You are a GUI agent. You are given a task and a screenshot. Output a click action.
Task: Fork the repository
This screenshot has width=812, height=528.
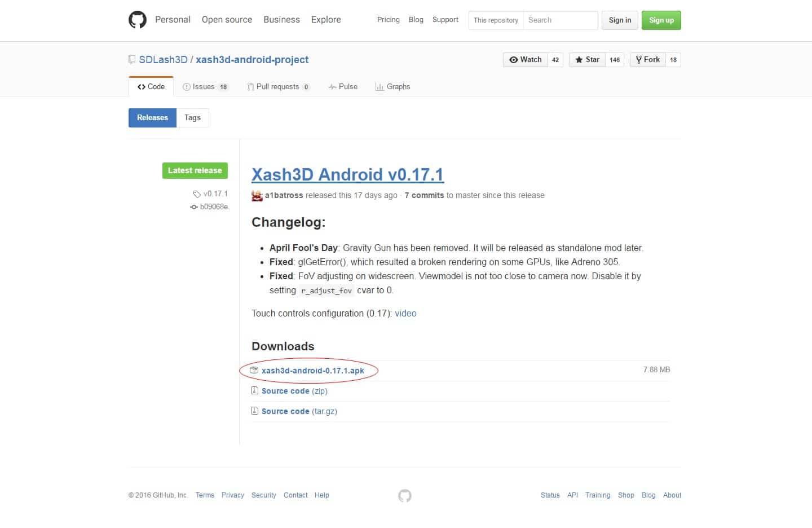[647, 60]
